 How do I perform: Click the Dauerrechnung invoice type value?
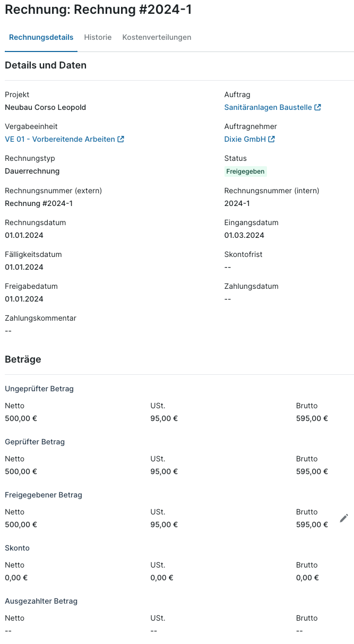(32, 171)
